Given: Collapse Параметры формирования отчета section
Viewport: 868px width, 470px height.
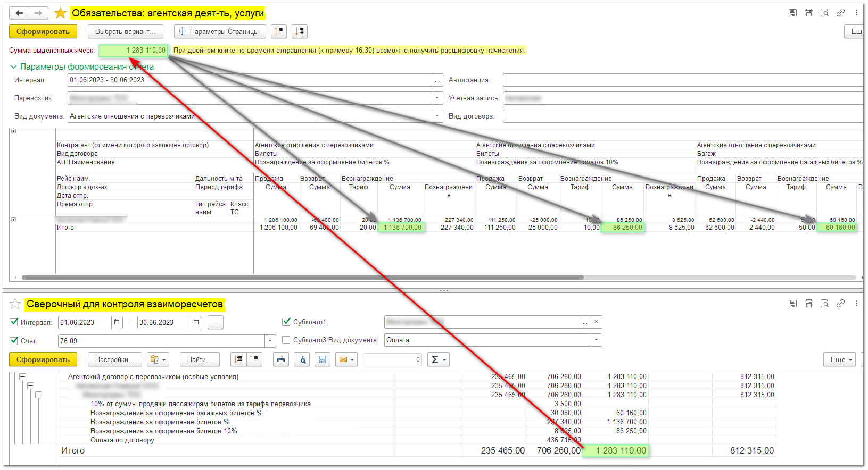Looking at the screenshot, I should (x=14, y=67).
